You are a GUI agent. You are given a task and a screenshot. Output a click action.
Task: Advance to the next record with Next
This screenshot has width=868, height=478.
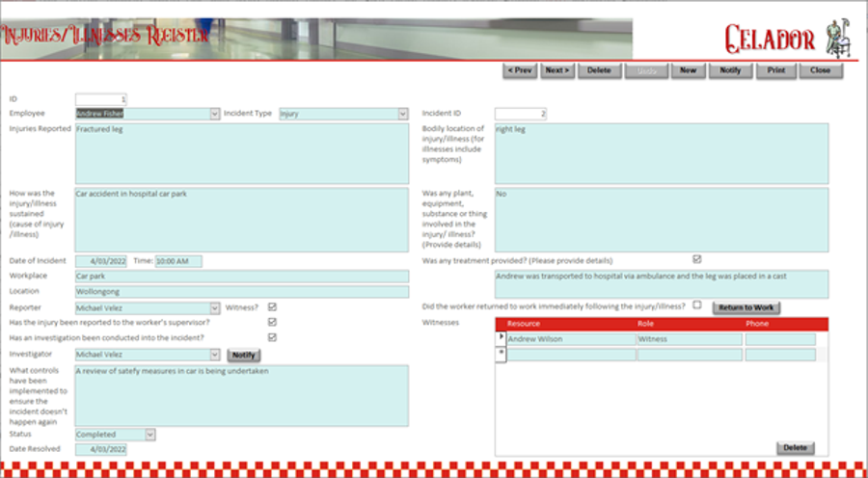coord(556,70)
